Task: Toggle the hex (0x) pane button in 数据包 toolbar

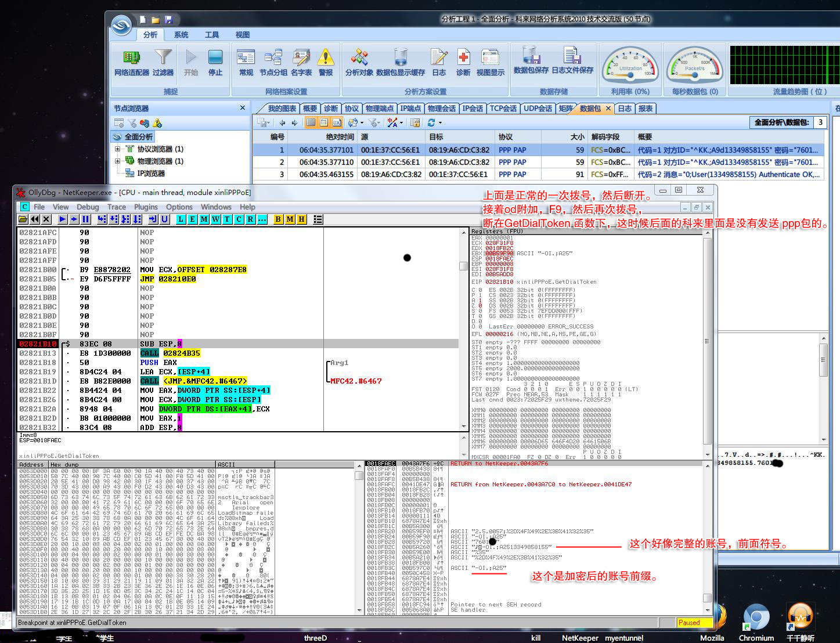Action: [x=337, y=122]
